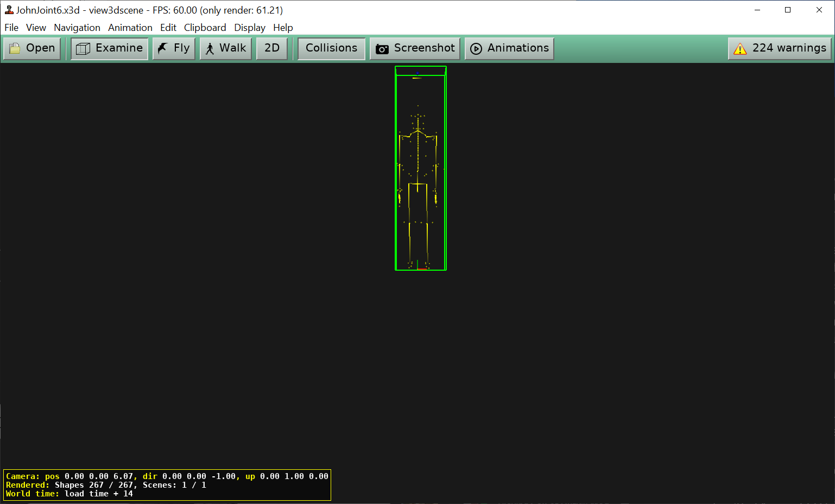Image resolution: width=835 pixels, height=504 pixels.
Task: Expand the Clipboard menu
Action: click(x=205, y=28)
